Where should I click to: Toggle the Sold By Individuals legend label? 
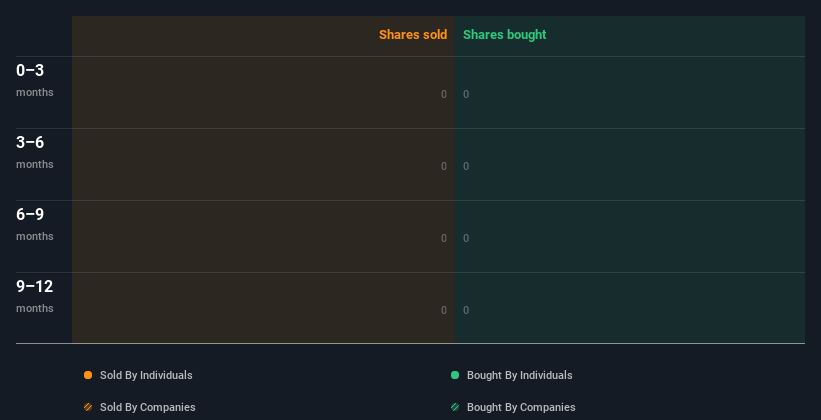pyautogui.click(x=146, y=375)
